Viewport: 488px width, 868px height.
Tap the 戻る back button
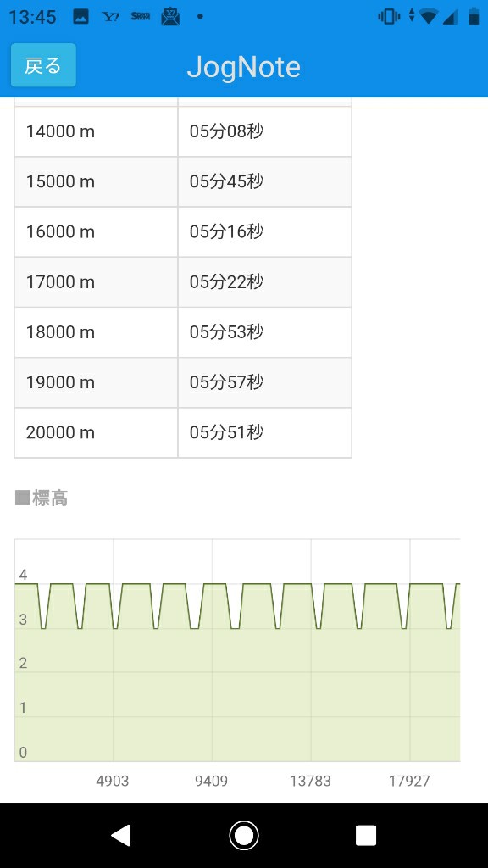click(43, 65)
